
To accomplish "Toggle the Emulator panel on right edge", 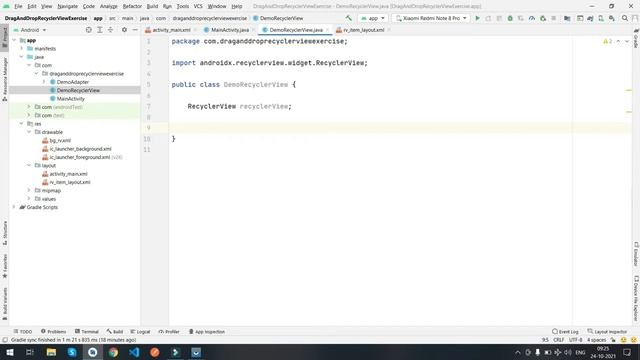I will point(636,254).
